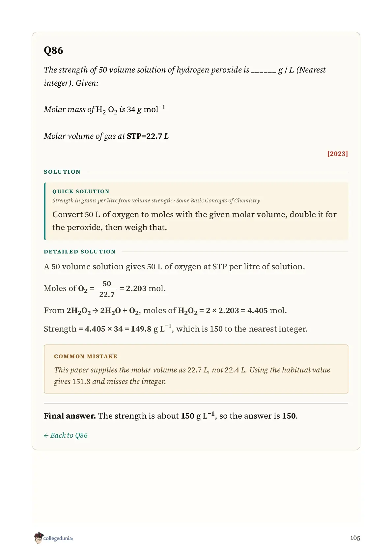Click the SOLUTION section label

(62, 172)
